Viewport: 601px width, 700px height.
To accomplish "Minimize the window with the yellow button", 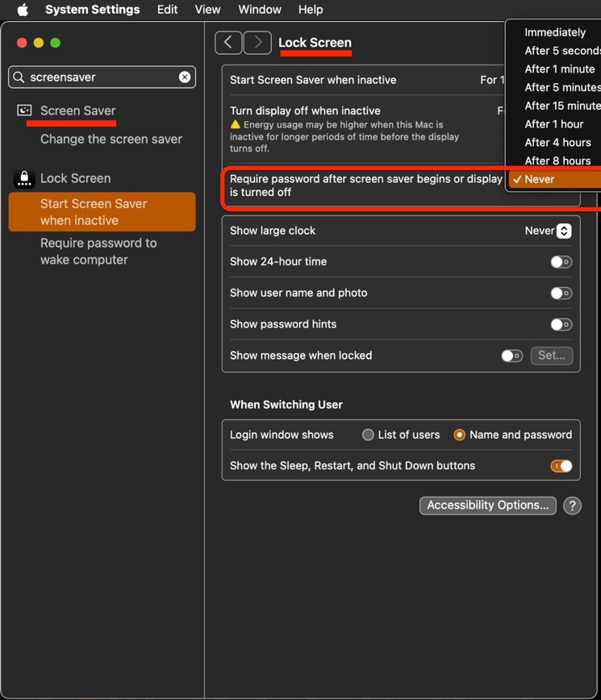I will (x=39, y=43).
